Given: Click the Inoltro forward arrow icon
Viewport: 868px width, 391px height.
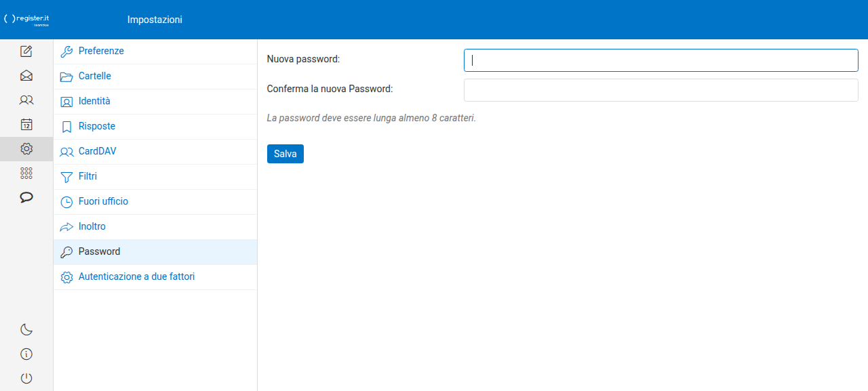Looking at the screenshot, I should [x=66, y=227].
